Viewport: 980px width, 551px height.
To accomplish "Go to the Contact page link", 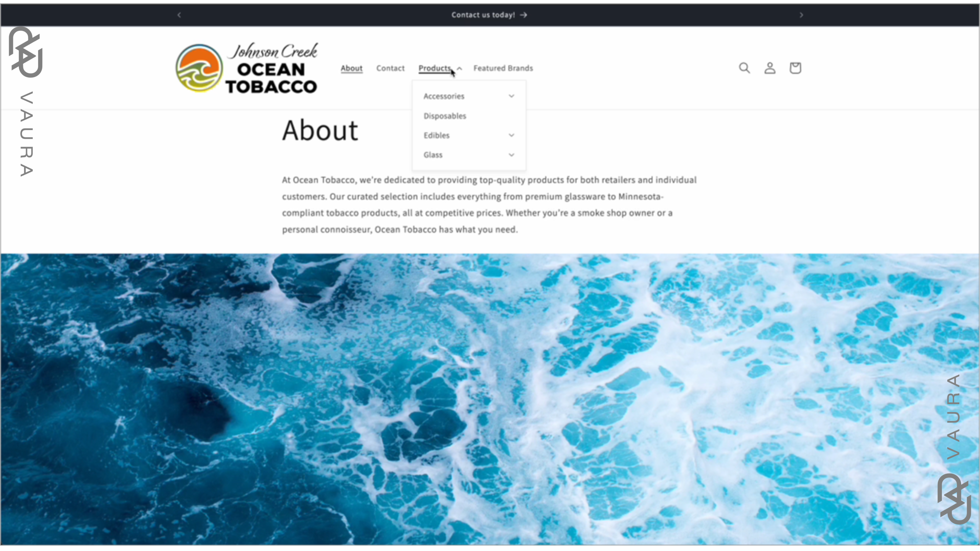I will [390, 68].
